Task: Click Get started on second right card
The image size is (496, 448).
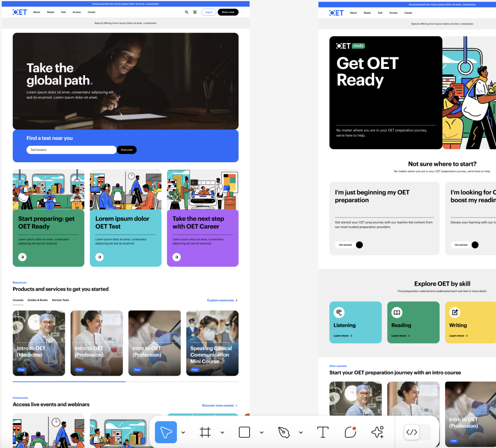Action: point(461,245)
